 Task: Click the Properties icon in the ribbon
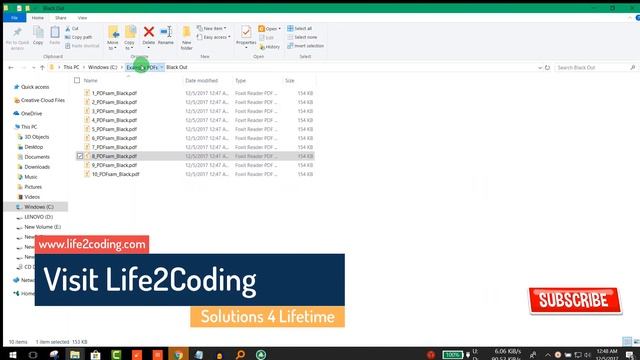(x=246, y=32)
